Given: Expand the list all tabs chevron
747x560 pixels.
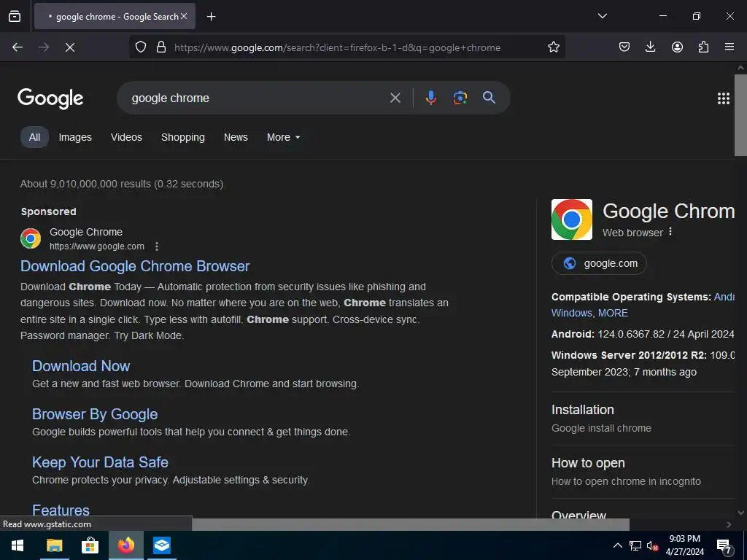Looking at the screenshot, I should [x=602, y=16].
